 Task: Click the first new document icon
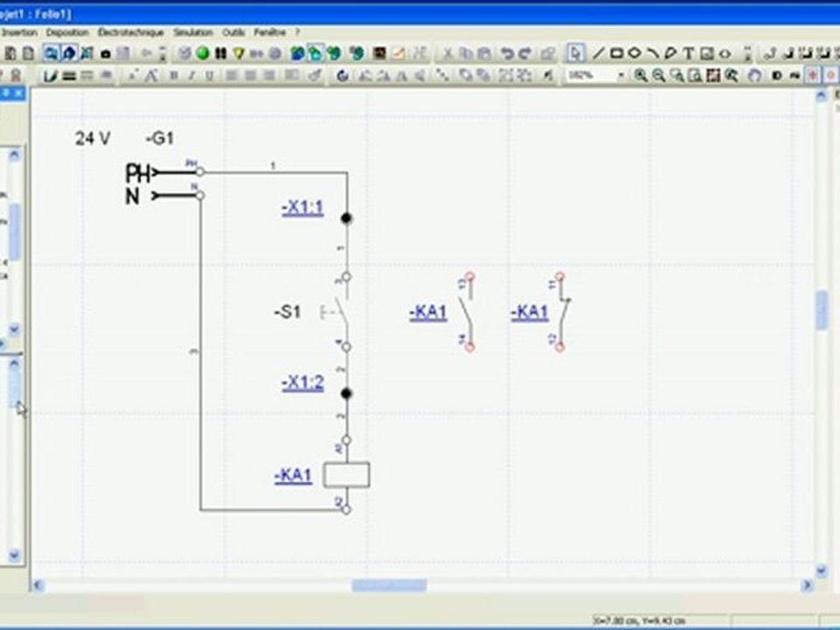[x=10, y=53]
